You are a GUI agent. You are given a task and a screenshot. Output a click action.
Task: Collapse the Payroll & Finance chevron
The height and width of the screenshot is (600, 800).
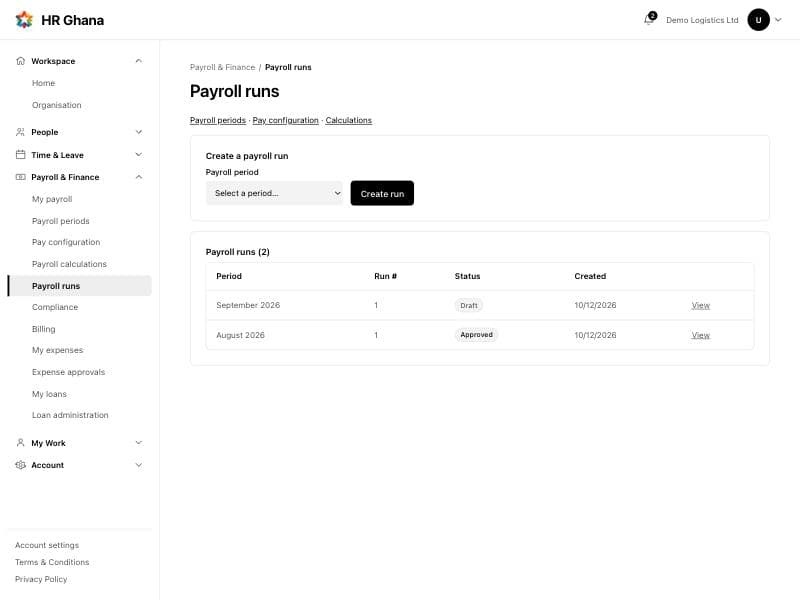click(x=139, y=177)
